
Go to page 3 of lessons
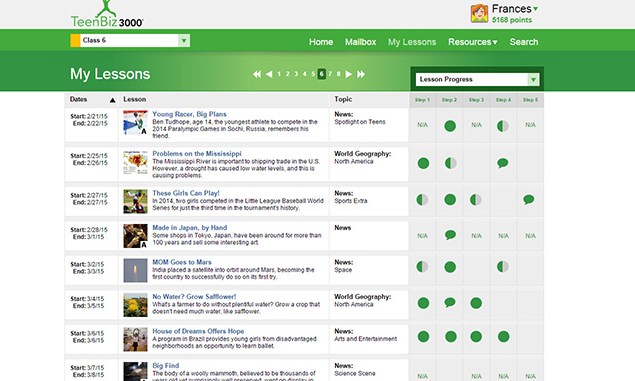point(296,74)
